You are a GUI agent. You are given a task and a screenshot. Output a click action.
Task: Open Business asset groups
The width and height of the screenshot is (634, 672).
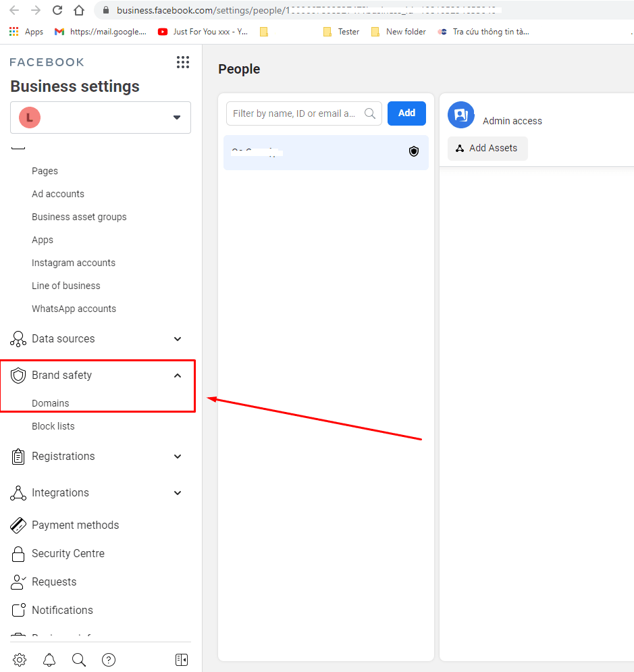pos(79,217)
